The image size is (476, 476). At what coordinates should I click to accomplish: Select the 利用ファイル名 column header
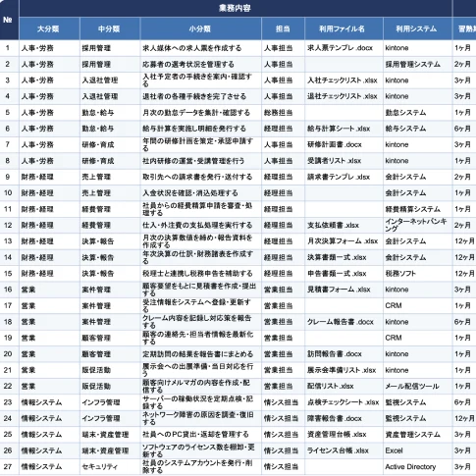click(344, 28)
